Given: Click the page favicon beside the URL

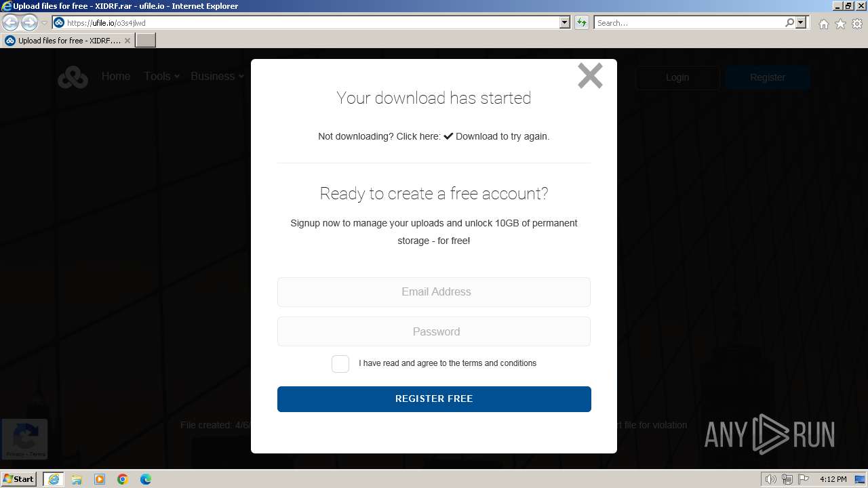Looking at the screenshot, I should coord(59,22).
